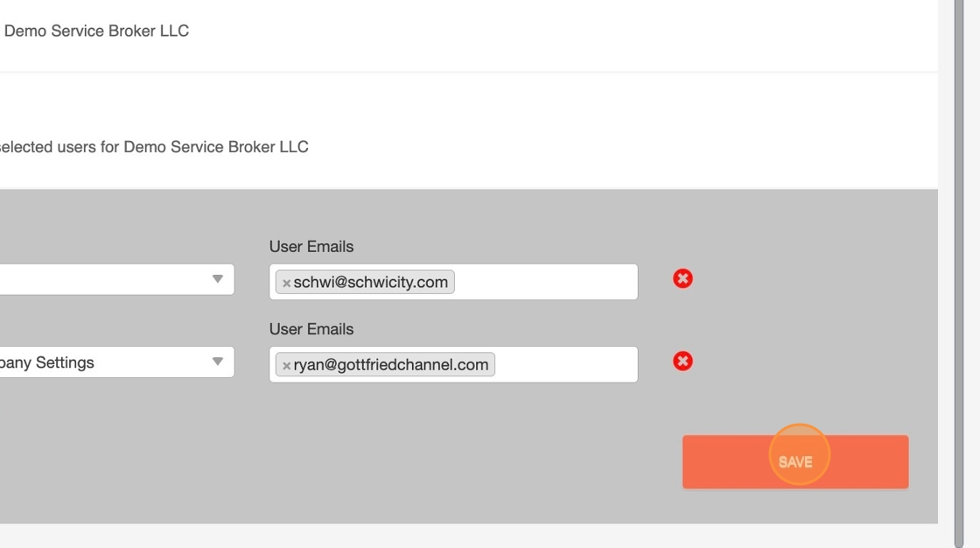
Task: Open the Company Settings dropdown arrow
Action: click(218, 362)
